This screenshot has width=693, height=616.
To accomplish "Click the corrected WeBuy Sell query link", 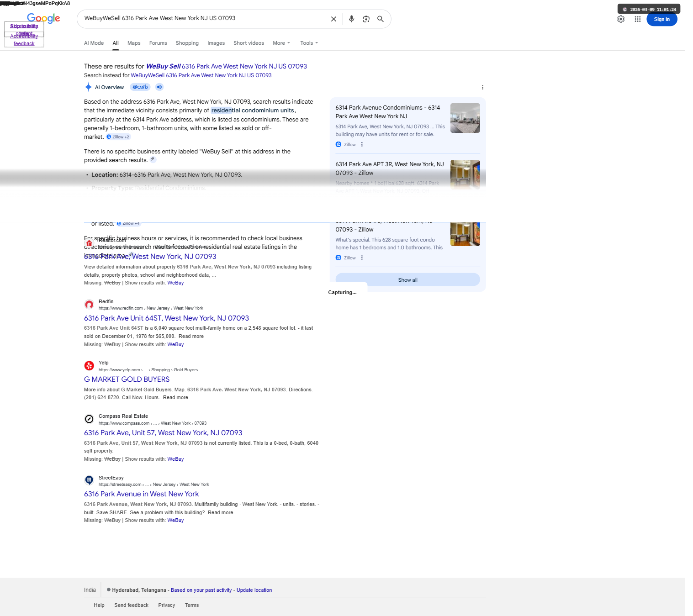I will [x=226, y=66].
